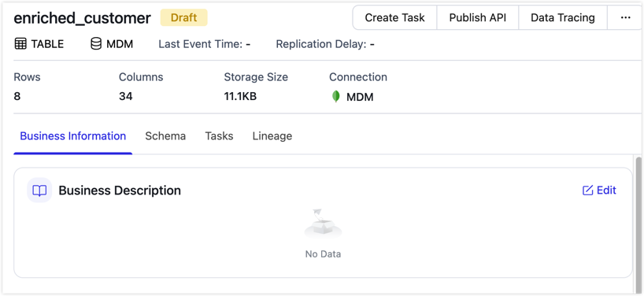Open the Tasks tab
Screen dimensions: 644x296
click(219, 136)
